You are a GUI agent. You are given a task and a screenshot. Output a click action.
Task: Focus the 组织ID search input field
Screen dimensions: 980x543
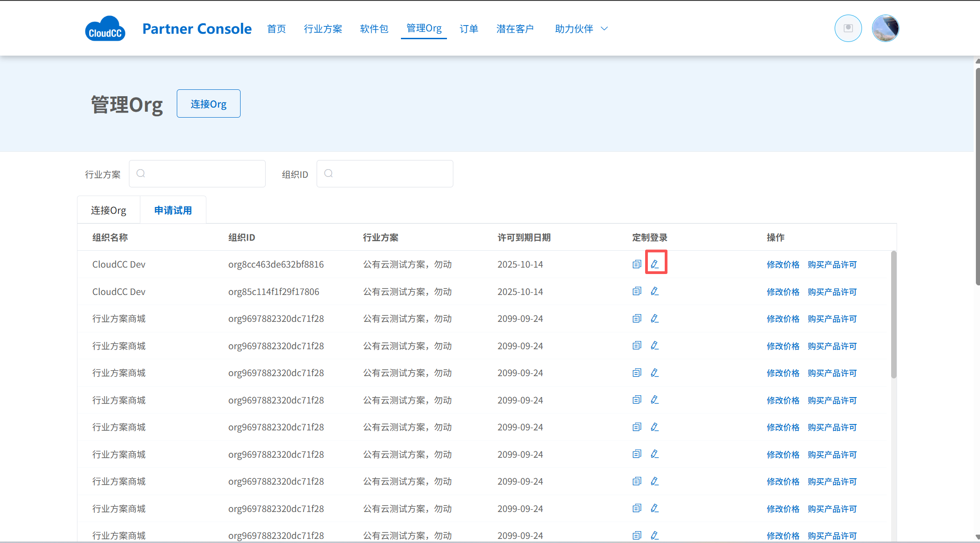tap(392, 174)
